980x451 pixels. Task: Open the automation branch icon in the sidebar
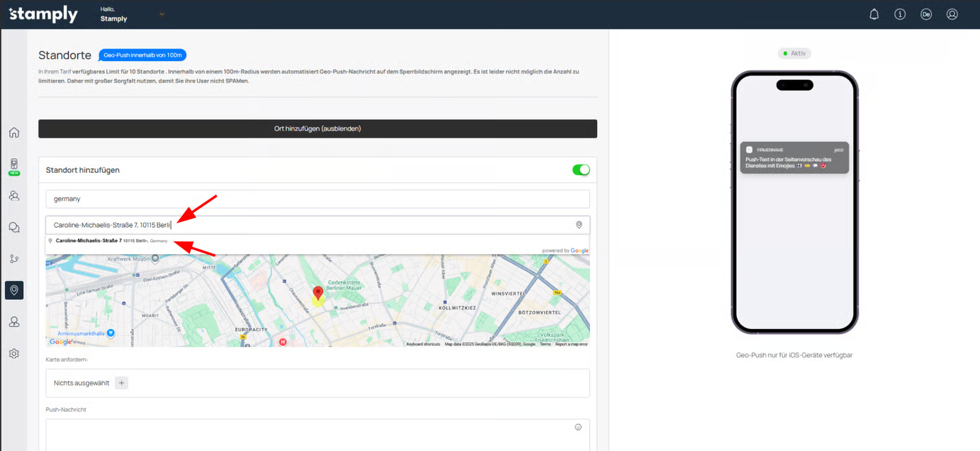pyautogui.click(x=14, y=259)
